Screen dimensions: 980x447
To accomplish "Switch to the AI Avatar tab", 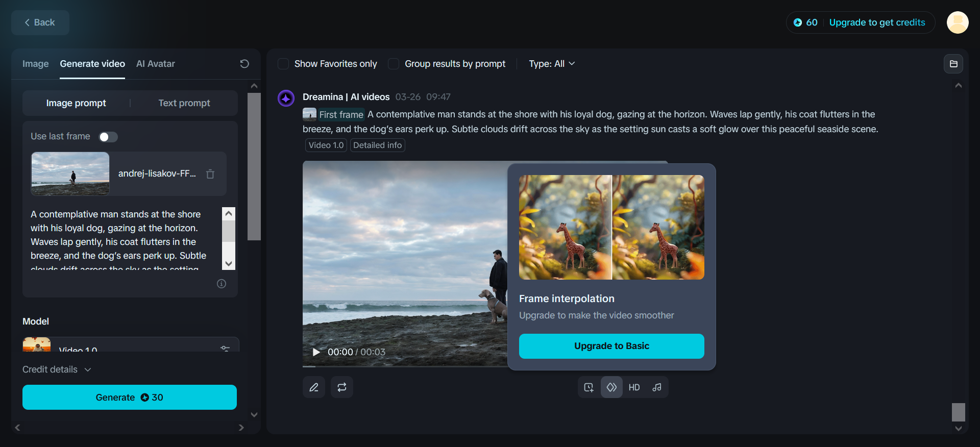I will tap(156, 64).
